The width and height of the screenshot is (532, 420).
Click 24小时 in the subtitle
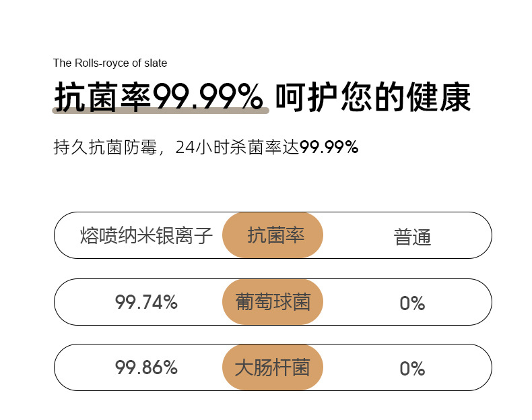[199, 148]
